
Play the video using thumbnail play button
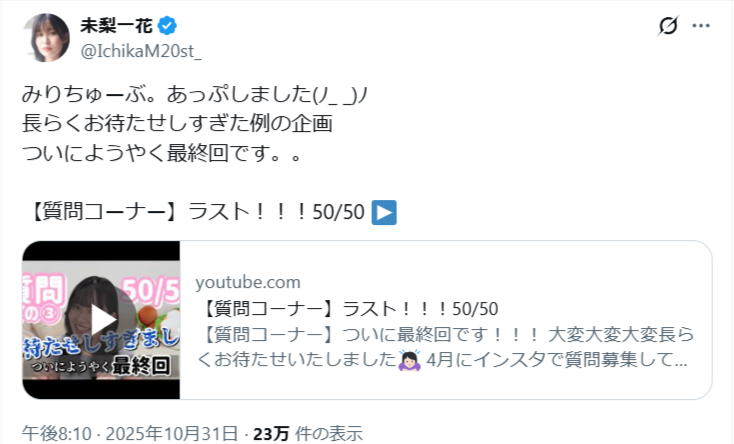103,320
